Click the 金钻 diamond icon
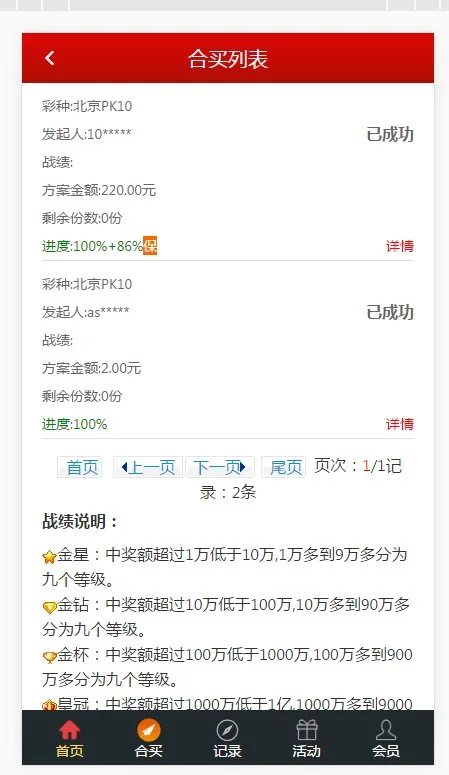449x775 pixels. 49,607
